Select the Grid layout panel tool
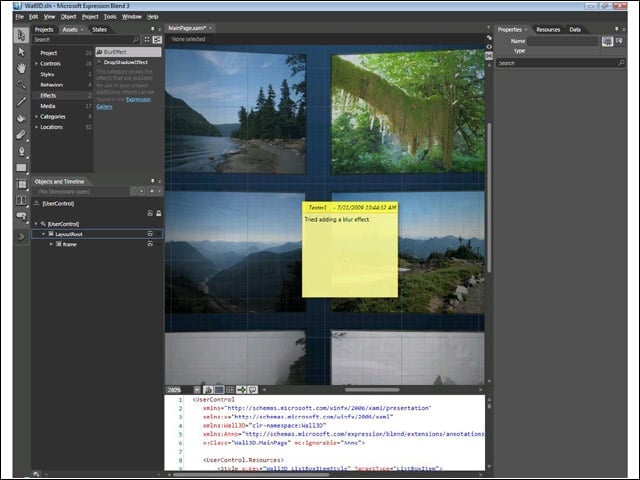 21,184
